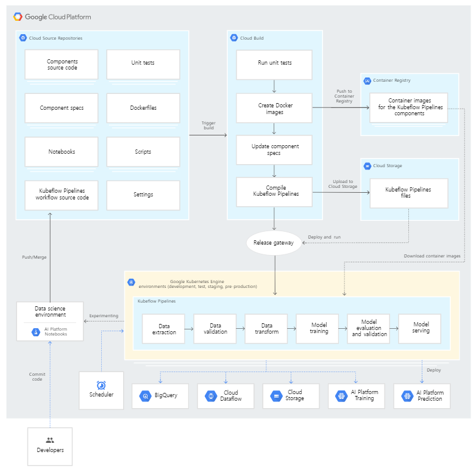Click the Update component specs step
The image size is (476, 474).
coord(274,150)
